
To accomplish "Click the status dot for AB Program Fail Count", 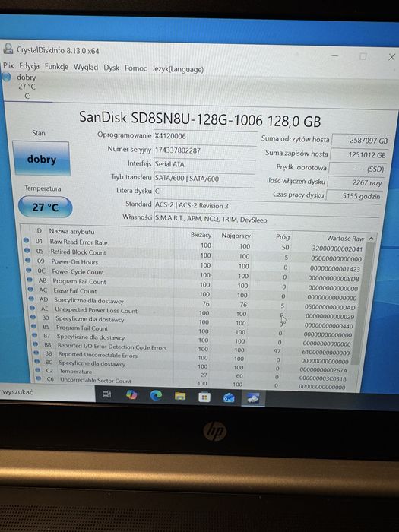I will [30, 280].
